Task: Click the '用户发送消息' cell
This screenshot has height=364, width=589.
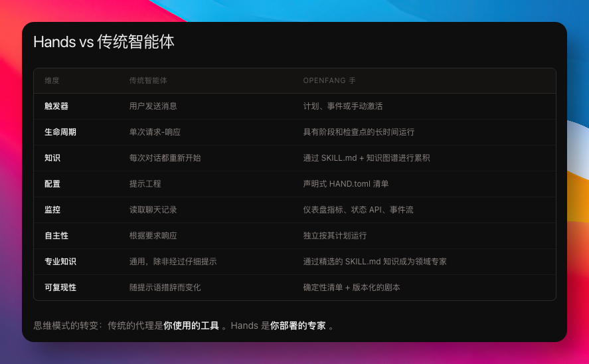Action: coord(153,106)
